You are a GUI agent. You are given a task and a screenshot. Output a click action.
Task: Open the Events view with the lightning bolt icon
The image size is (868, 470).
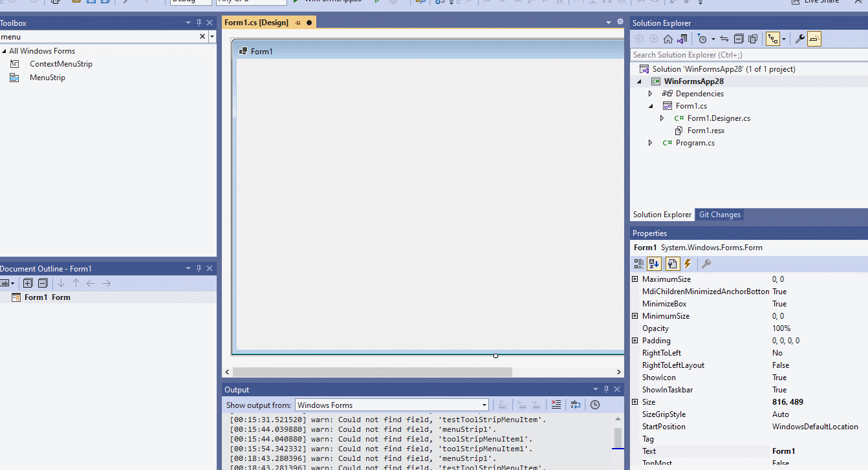point(688,264)
